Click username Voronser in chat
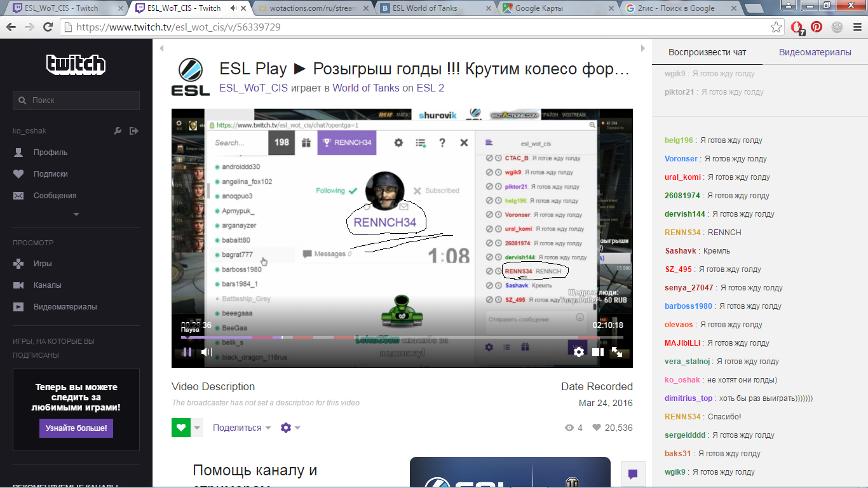The width and height of the screenshot is (868, 488). click(681, 159)
